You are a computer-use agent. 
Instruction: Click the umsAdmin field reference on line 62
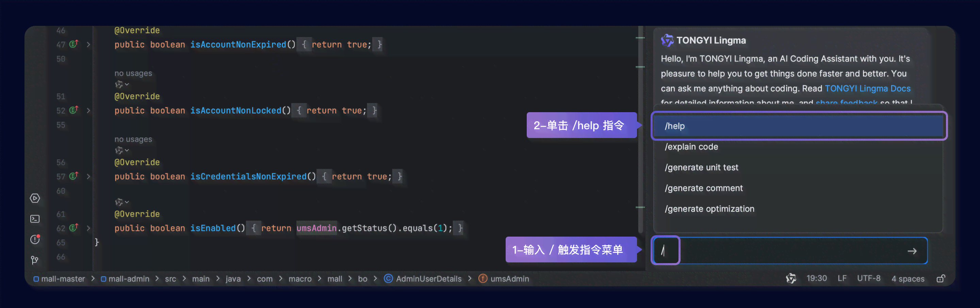(x=316, y=228)
